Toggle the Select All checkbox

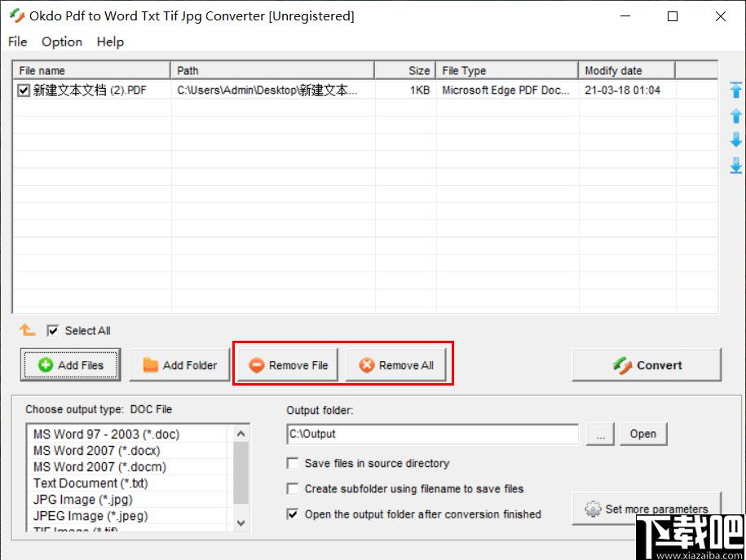click(52, 330)
